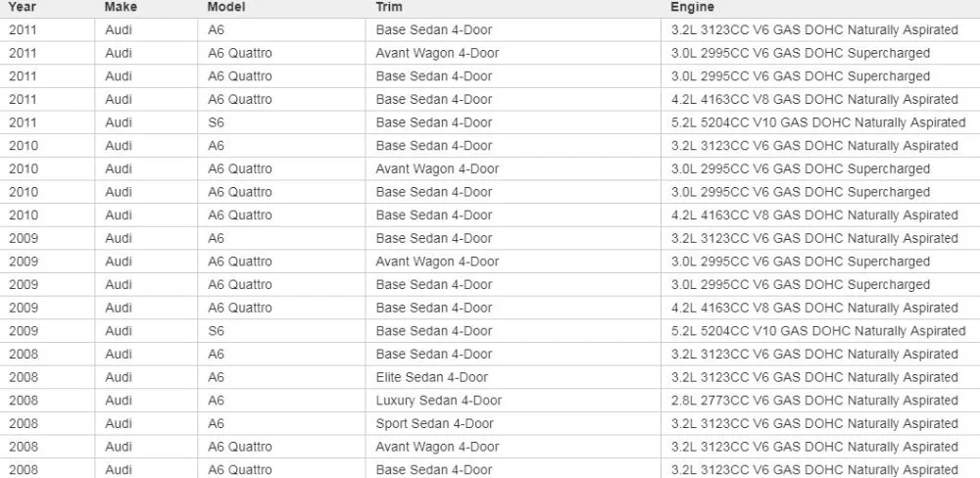Click the 2009 5.2L V10 engine cell

tap(820, 330)
